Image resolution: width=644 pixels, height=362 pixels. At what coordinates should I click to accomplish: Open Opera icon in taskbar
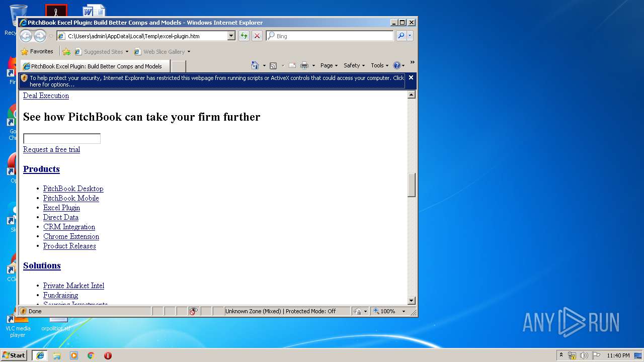coord(108,355)
